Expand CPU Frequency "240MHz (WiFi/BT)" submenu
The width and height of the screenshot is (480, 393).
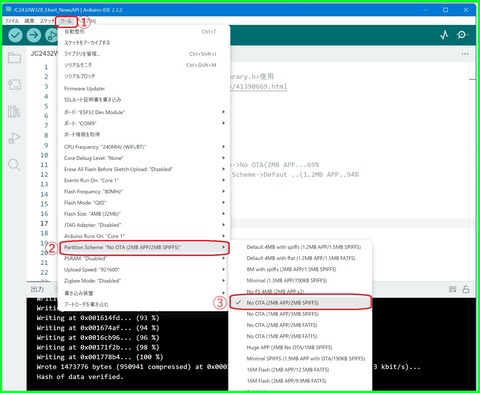click(x=144, y=147)
